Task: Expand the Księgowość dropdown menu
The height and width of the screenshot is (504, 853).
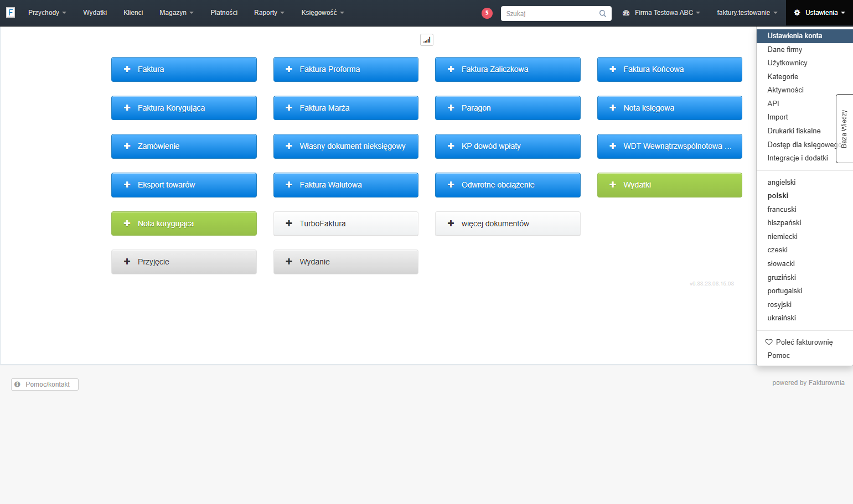Action: click(323, 13)
